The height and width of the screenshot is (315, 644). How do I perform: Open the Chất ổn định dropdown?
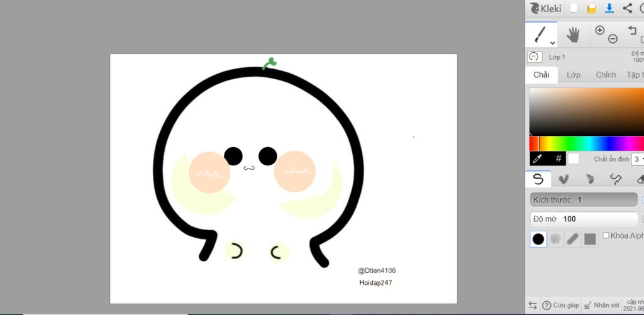tap(638, 159)
